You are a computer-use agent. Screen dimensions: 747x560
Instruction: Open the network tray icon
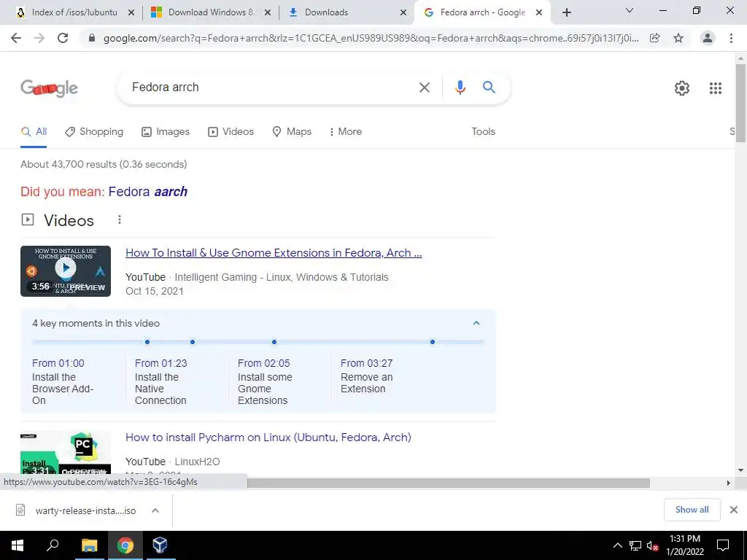pyautogui.click(x=635, y=545)
